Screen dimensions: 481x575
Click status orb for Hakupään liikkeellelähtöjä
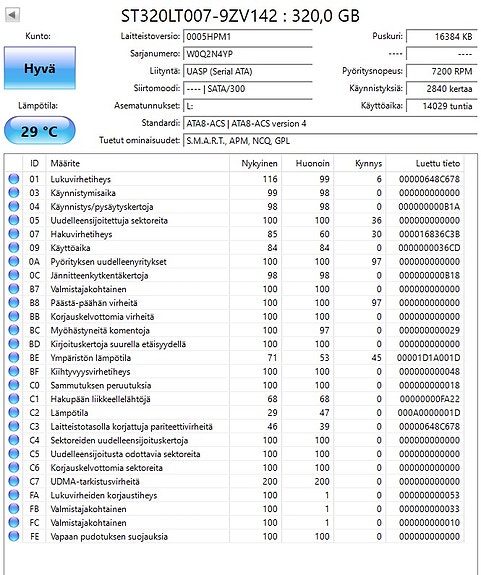pos(14,399)
